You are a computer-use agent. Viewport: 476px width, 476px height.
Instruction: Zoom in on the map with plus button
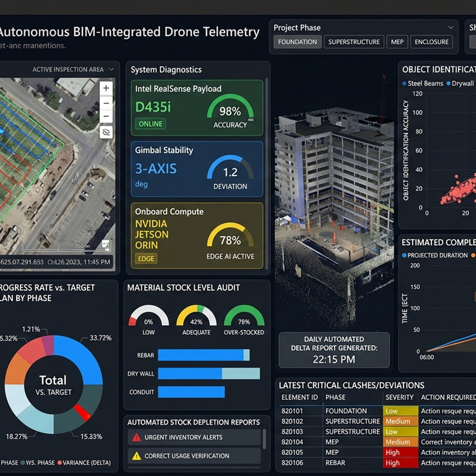click(106, 88)
